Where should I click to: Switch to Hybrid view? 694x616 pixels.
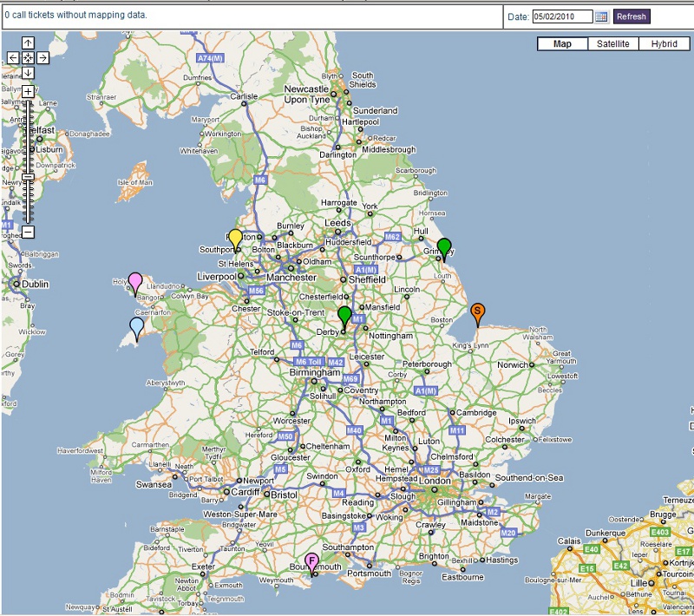(x=664, y=43)
